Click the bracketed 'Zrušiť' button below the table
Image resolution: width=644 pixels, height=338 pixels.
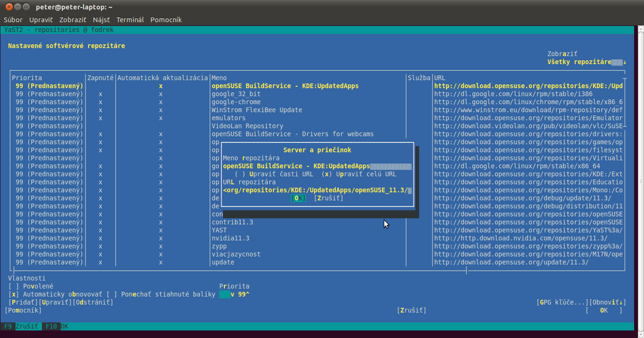point(412,311)
